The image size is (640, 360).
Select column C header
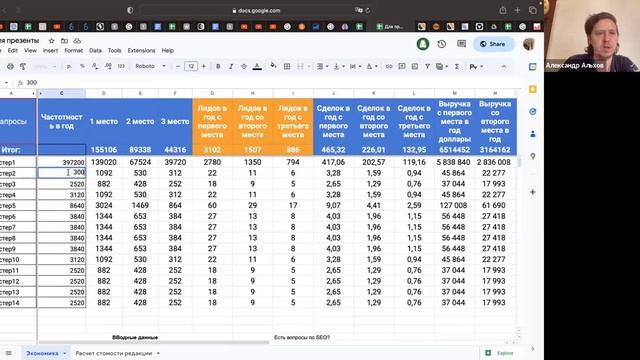tap(62, 93)
